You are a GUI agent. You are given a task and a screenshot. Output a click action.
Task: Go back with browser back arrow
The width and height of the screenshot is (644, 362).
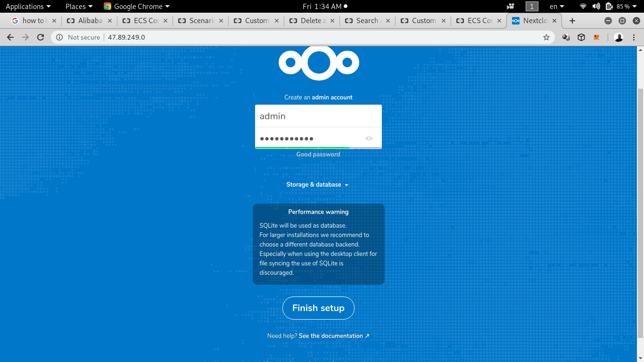[10, 37]
